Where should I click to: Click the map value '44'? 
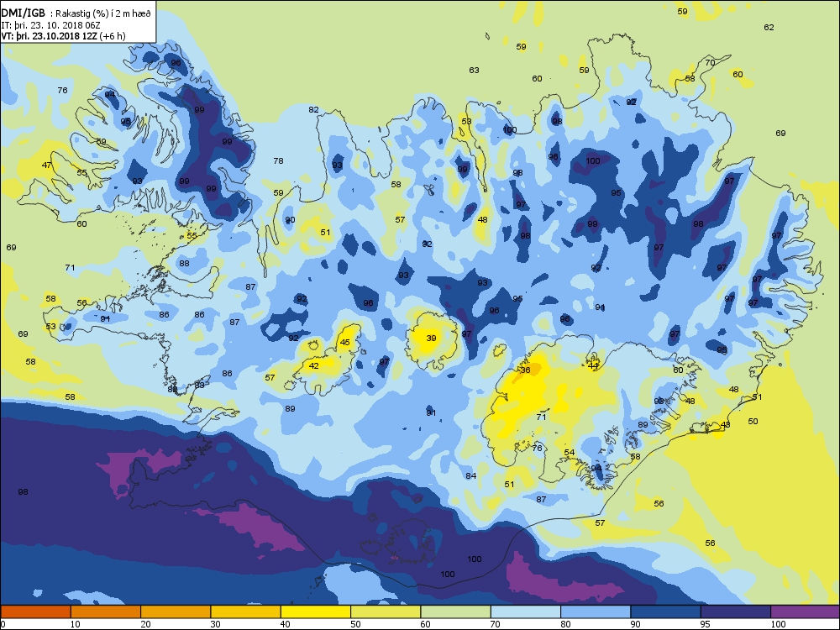click(x=593, y=366)
